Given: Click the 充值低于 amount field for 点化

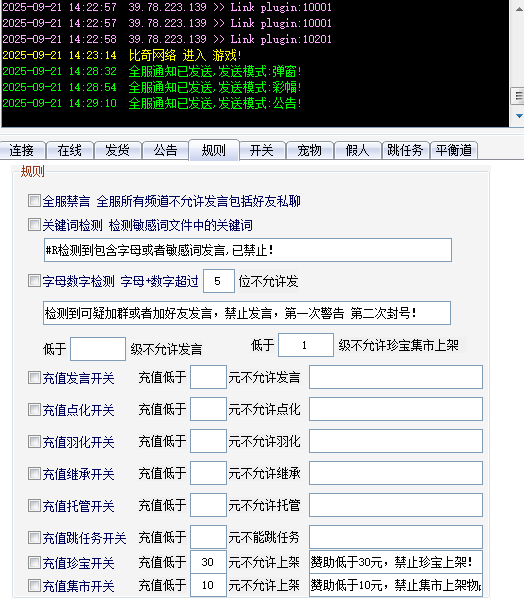Looking at the screenshot, I should 208,409.
